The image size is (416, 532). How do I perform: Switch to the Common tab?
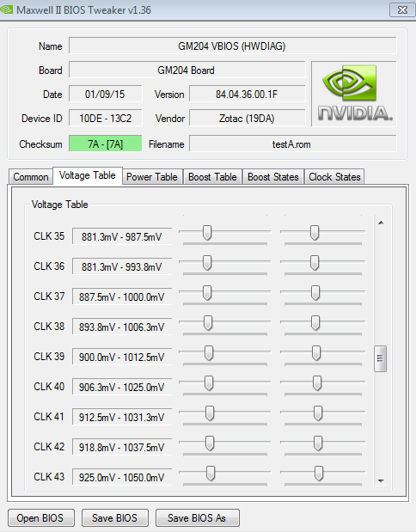31,177
